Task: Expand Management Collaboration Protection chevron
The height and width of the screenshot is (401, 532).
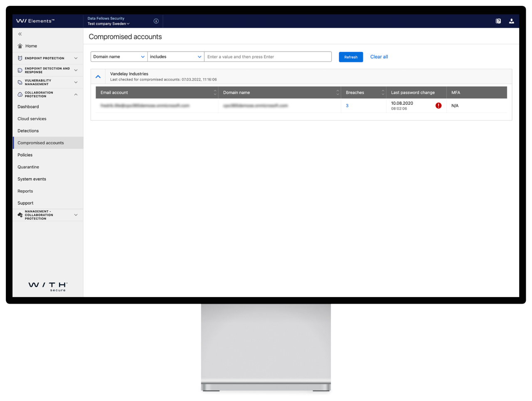Action: click(x=76, y=215)
